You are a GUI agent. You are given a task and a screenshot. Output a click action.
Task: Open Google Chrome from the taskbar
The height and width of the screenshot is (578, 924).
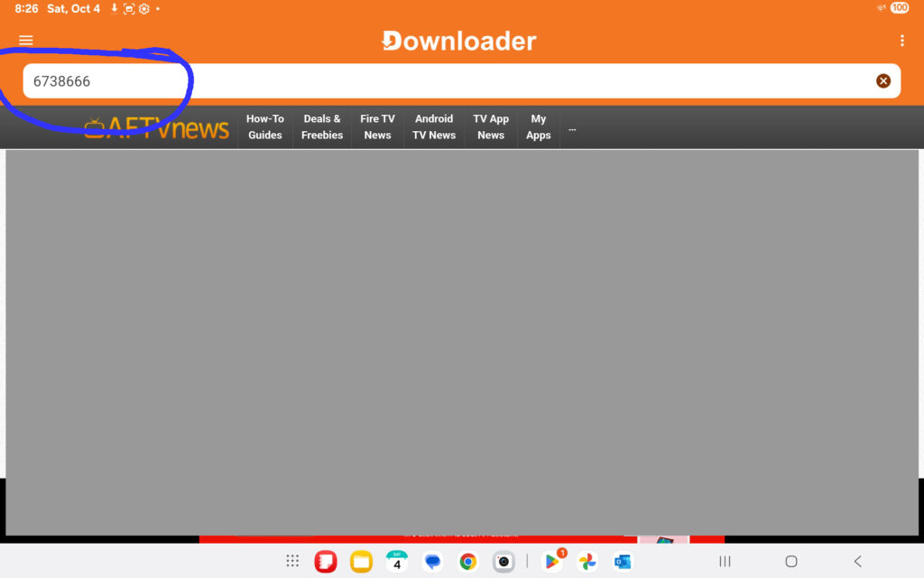[x=467, y=562]
